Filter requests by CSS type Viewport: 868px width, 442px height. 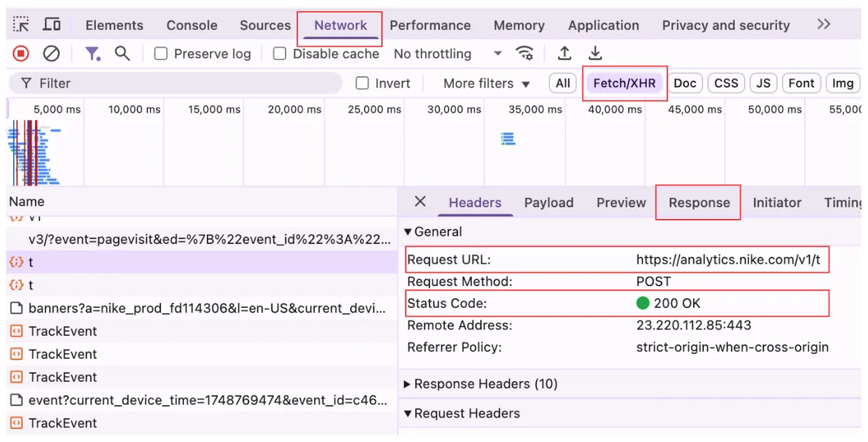point(726,83)
